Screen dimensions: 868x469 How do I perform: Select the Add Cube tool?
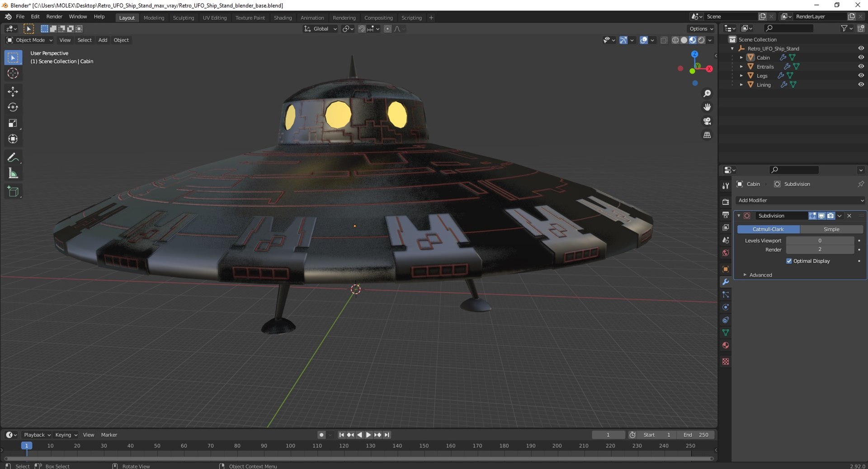[x=13, y=191]
